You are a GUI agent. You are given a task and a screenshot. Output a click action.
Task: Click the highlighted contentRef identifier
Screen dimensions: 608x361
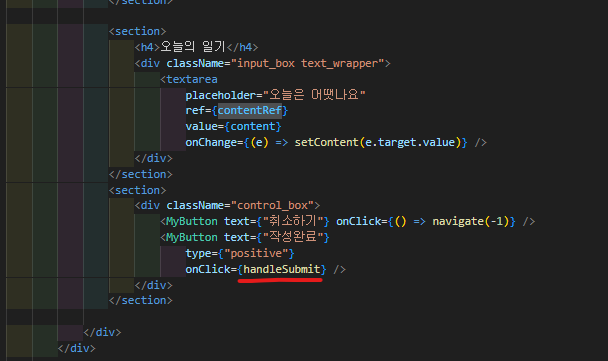(249, 111)
